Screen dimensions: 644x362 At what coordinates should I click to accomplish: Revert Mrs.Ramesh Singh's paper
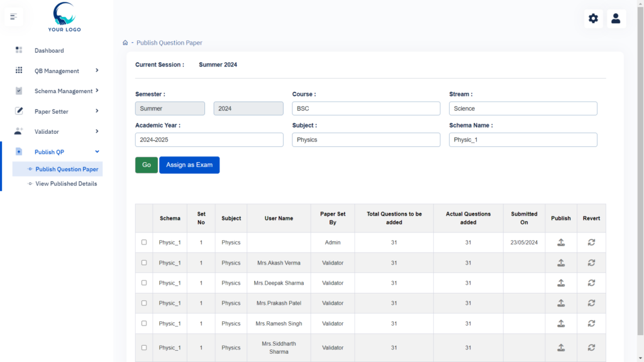click(x=591, y=324)
